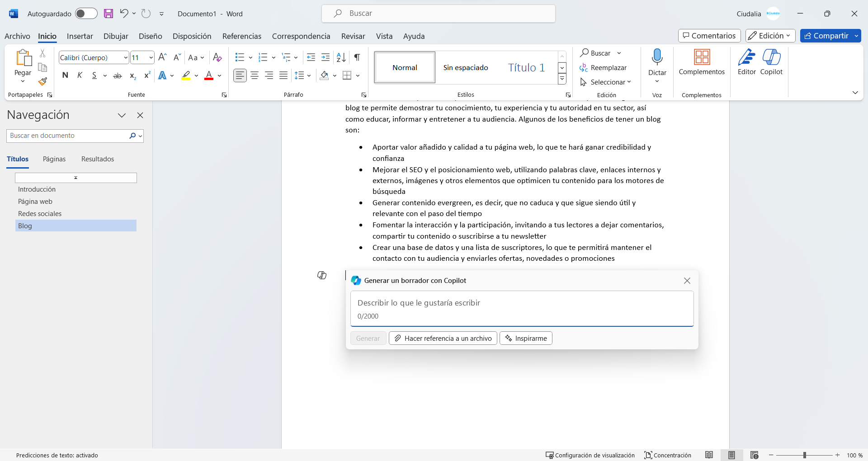Click the Inspirarme button

tap(526, 338)
